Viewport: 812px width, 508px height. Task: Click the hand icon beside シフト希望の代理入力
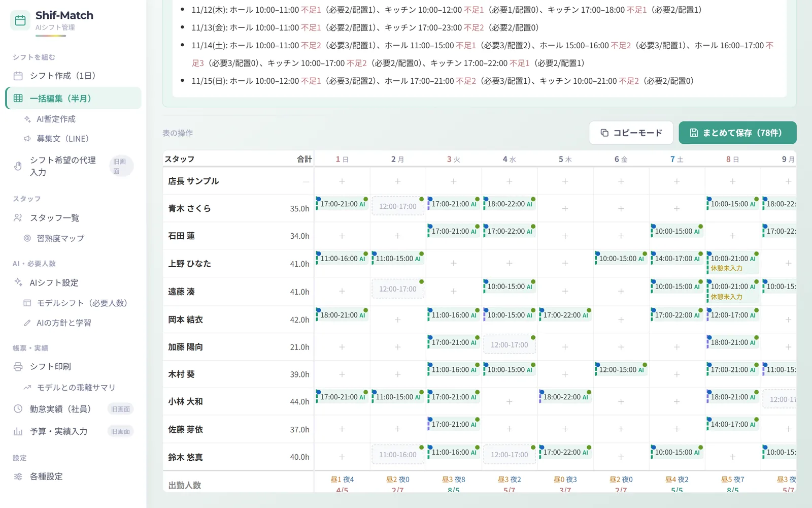point(18,166)
